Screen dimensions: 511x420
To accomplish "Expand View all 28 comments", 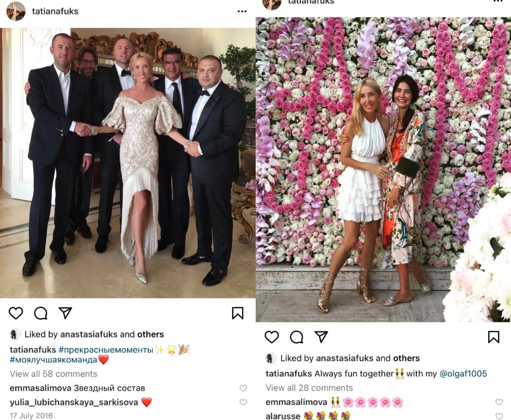I will pyautogui.click(x=309, y=388).
